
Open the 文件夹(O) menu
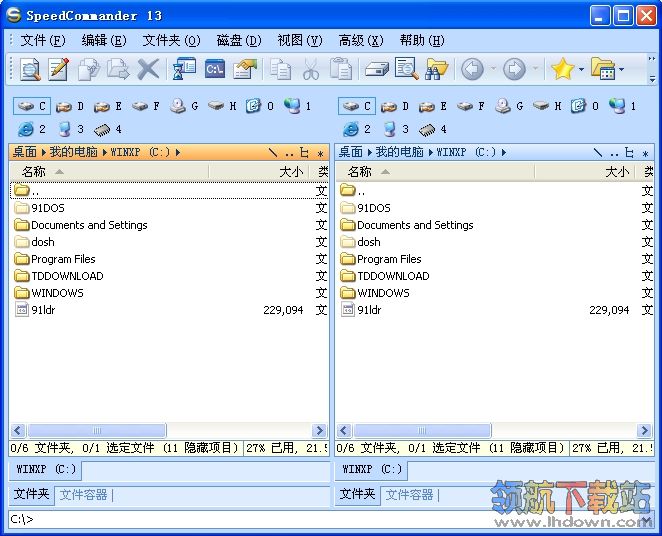[x=171, y=41]
